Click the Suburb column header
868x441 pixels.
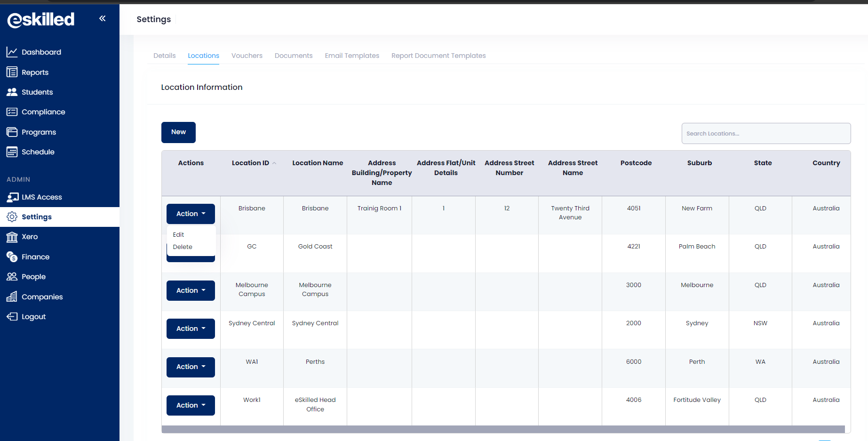pos(700,163)
